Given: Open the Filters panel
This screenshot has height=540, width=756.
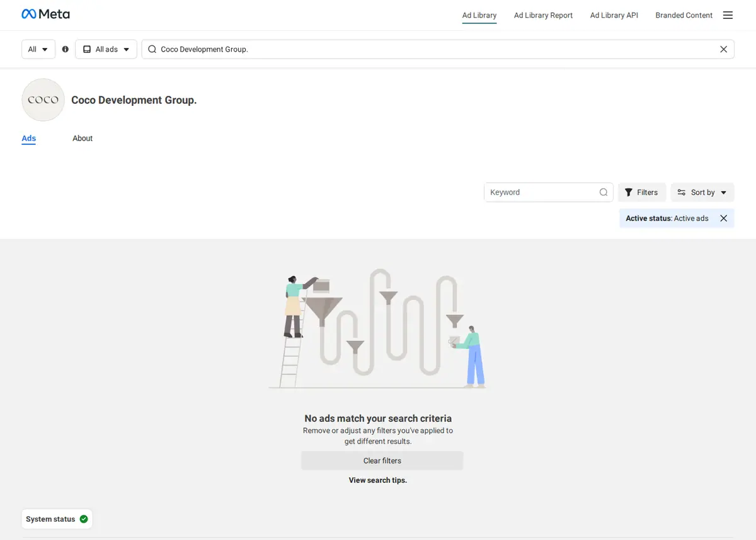Looking at the screenshot, I should pyautogui.click(x=641, y=192).
